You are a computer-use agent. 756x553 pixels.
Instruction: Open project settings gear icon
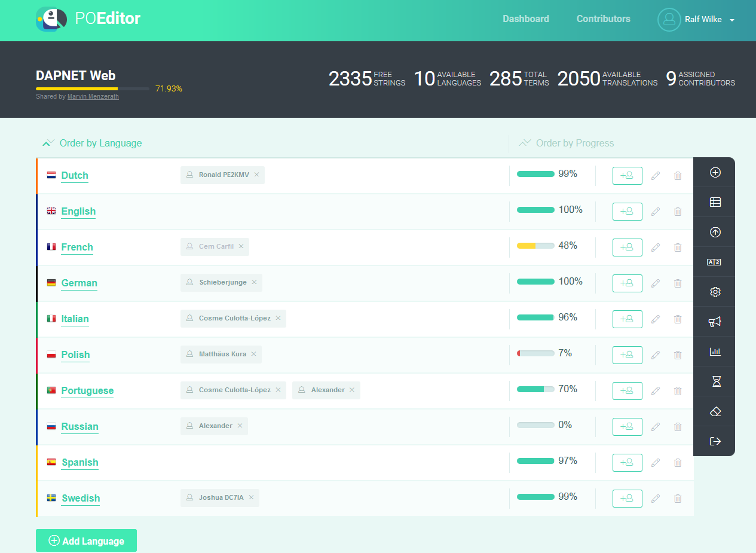click(715, 292)
